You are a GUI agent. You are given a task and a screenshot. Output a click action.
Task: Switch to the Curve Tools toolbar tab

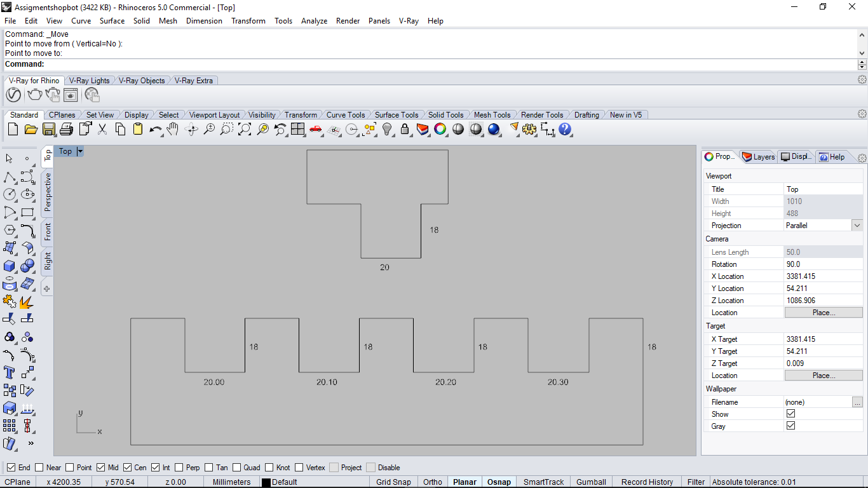(x=346, y=115)
